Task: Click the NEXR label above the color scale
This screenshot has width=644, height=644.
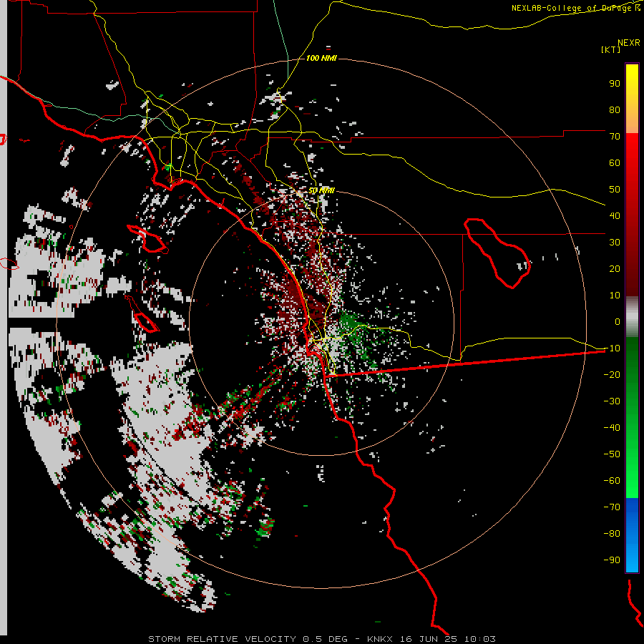Action: [x=629, y=42]
